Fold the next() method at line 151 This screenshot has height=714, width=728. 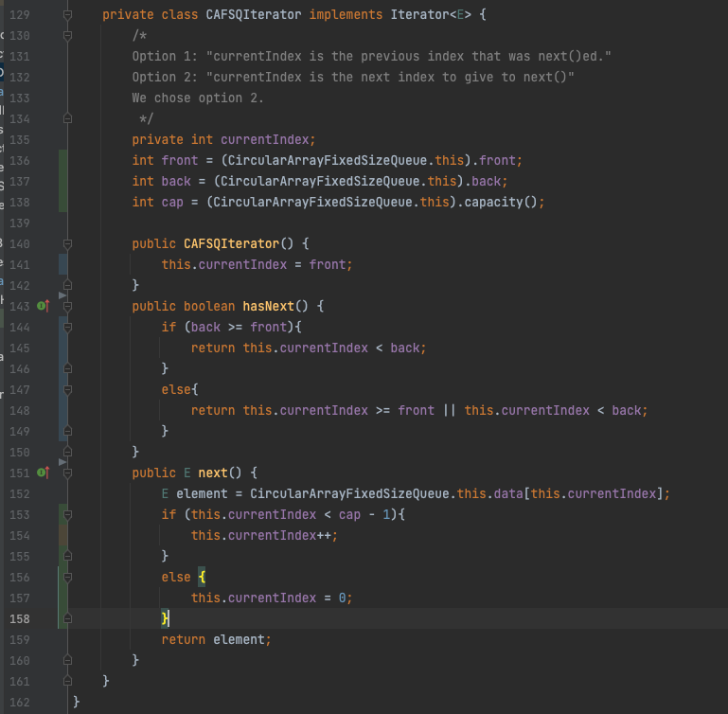click(67, 473)
